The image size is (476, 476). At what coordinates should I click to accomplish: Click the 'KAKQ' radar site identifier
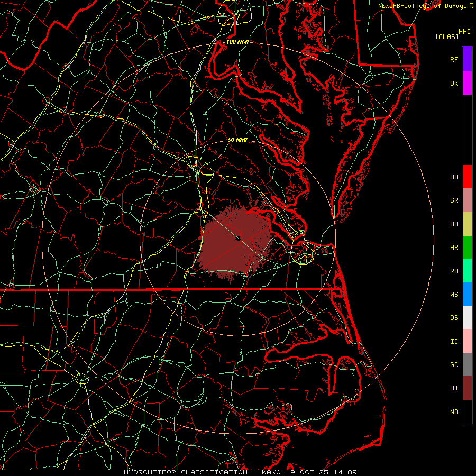coord(271,472)
